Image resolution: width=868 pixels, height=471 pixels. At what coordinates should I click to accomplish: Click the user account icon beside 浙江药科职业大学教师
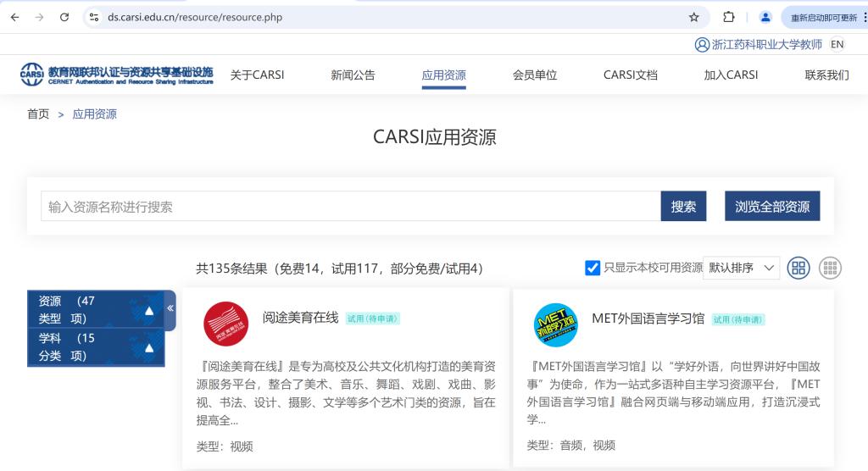tap(702, 44)
